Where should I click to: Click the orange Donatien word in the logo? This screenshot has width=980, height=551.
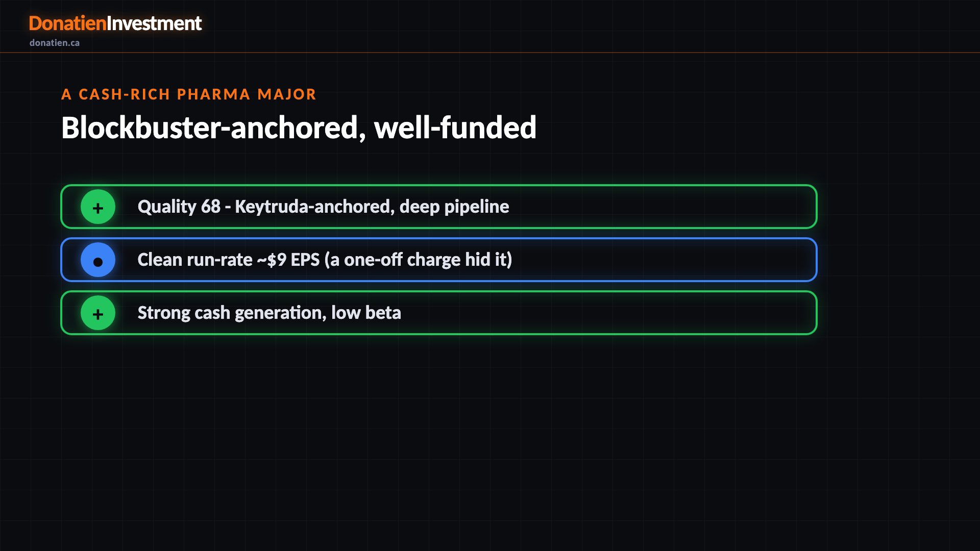[67, 23]
